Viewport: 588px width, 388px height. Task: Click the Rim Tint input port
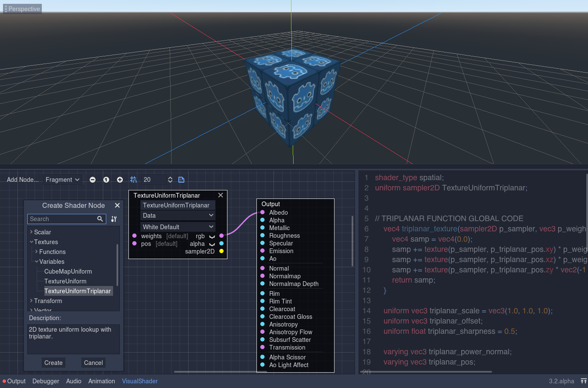(262, 301)
